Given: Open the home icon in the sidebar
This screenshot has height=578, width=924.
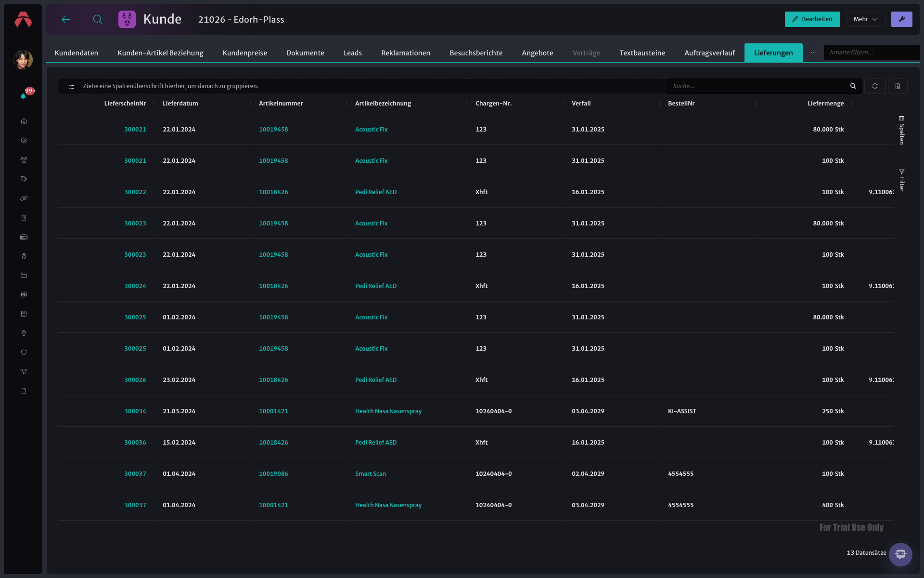Looking at the screenshot, I should click(x=24, y=121).
